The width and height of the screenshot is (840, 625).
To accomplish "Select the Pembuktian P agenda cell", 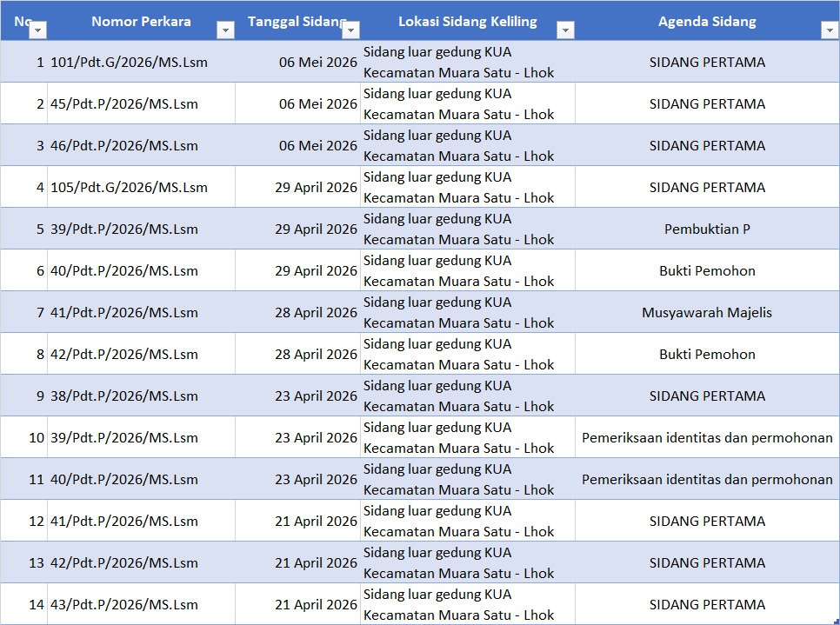I will coord(706,229).
